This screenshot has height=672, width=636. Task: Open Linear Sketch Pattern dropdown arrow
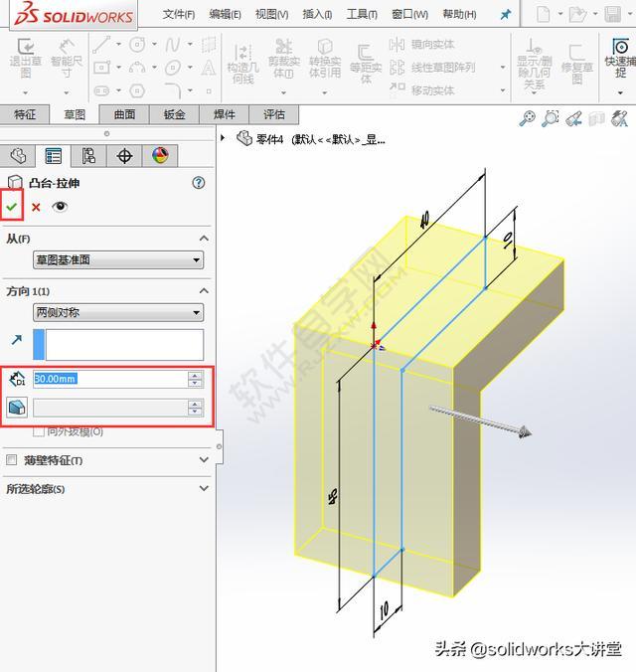coord(503,68)
